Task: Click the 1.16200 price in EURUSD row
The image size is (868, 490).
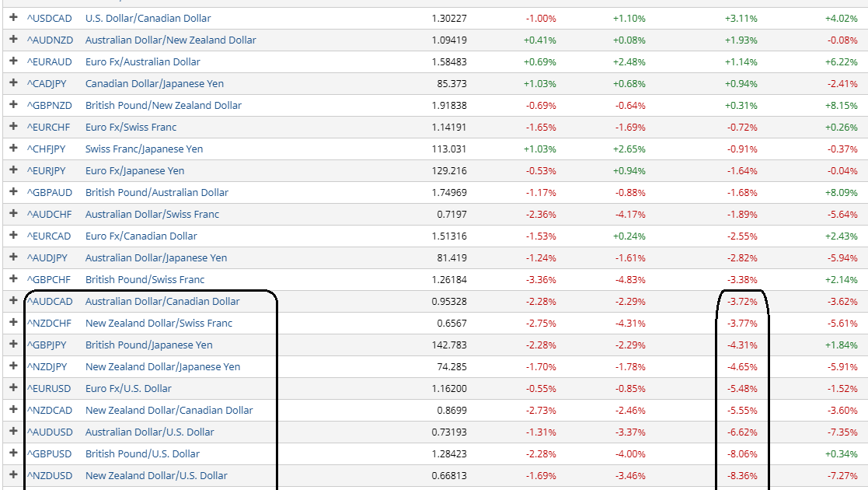Action: (x=449, y=388)
